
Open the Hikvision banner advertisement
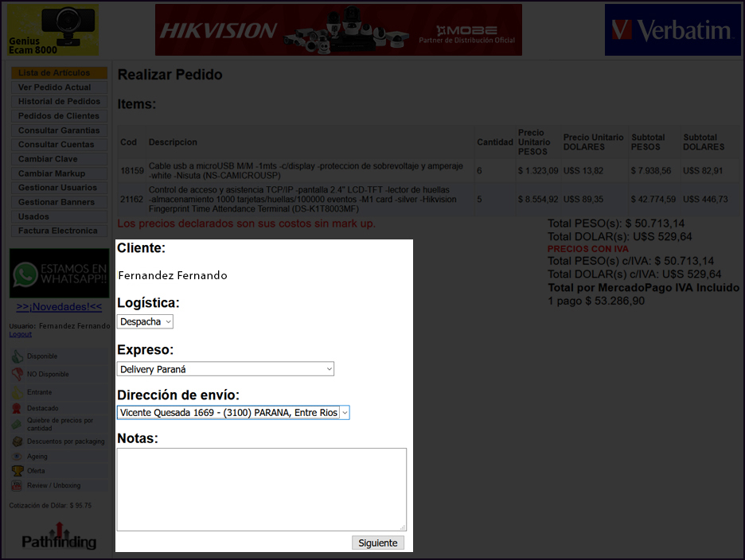[x=338, y=30]
